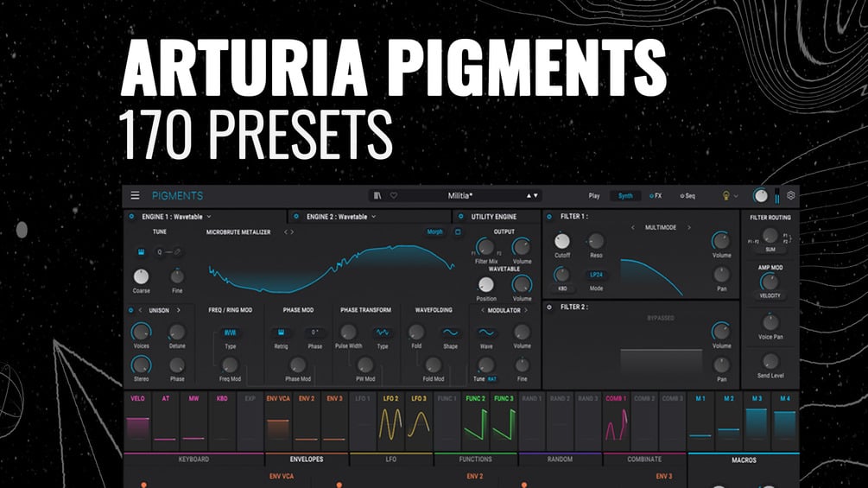Select the FUNC 2 modulation source

476,420
